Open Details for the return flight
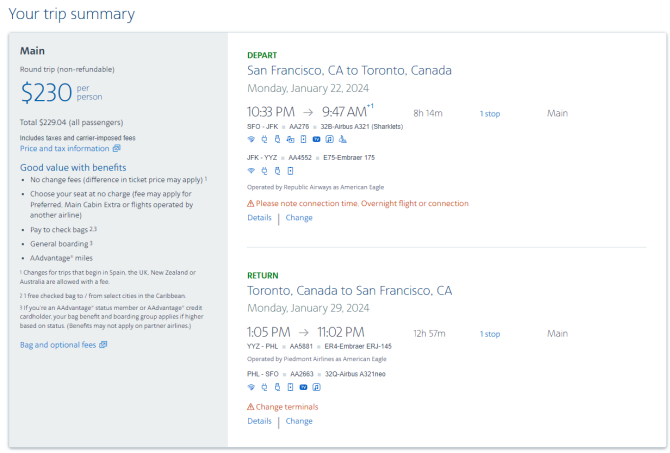Image resolution: width=670 pixels, height=453 pixels. [x=259, y=421]
